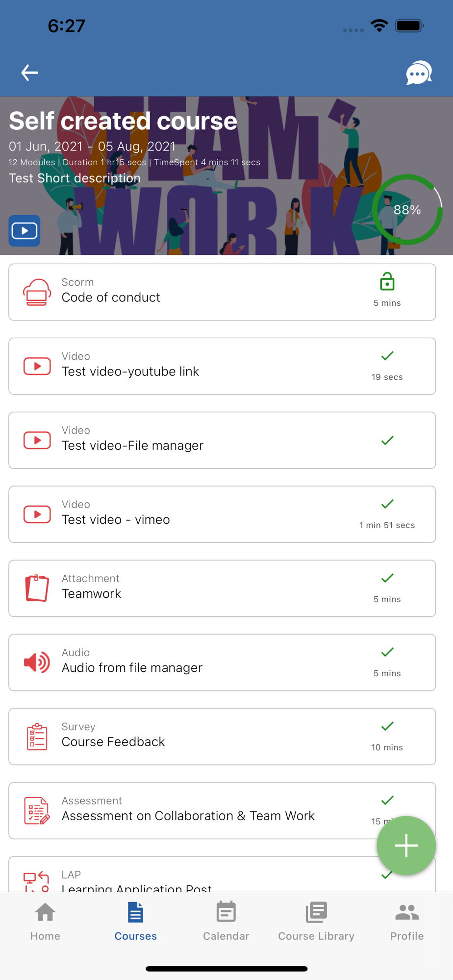
Task: Click the Teamwork attachment clipboard icon
Action: coord(37,588)
